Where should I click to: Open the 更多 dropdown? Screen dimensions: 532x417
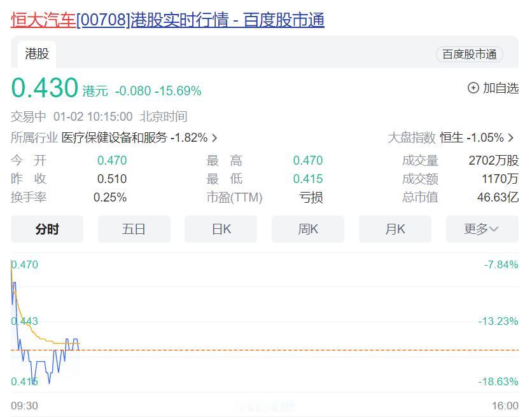pyautogui.click(x=482, y=229)
